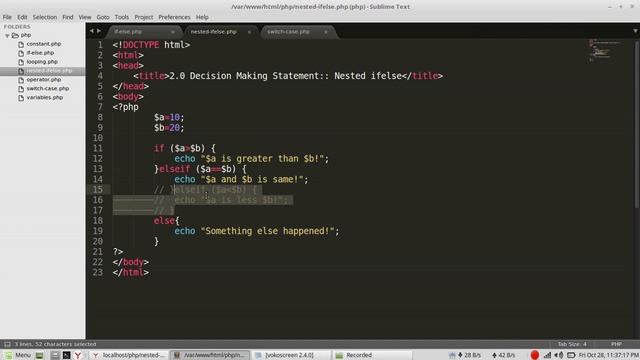Click the red recording indicator in tray
Viewport: 640px width, 360px height.
[x=535, y=355]
